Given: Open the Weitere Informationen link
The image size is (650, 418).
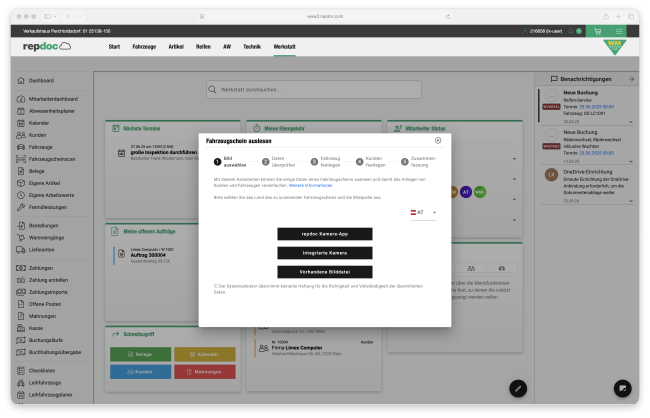Looking at the screenshot, I should [310, 186].
